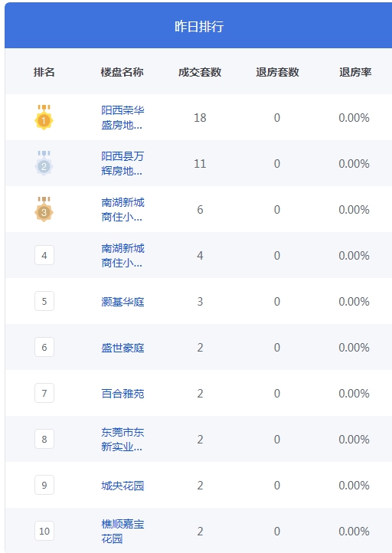The image size is (392, 553).
Task: Open the 百合雅苑 property link
Action: tap(122, 394)
